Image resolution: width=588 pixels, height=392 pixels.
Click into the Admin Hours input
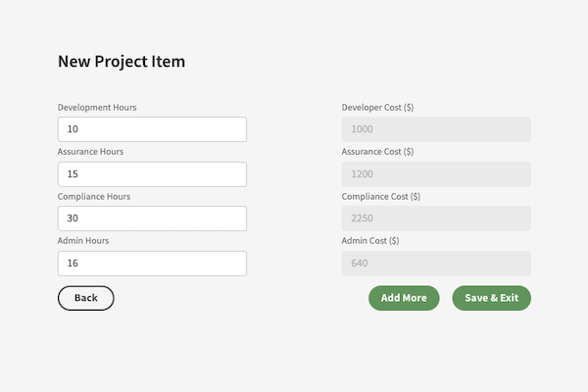[x=152, y=264]
